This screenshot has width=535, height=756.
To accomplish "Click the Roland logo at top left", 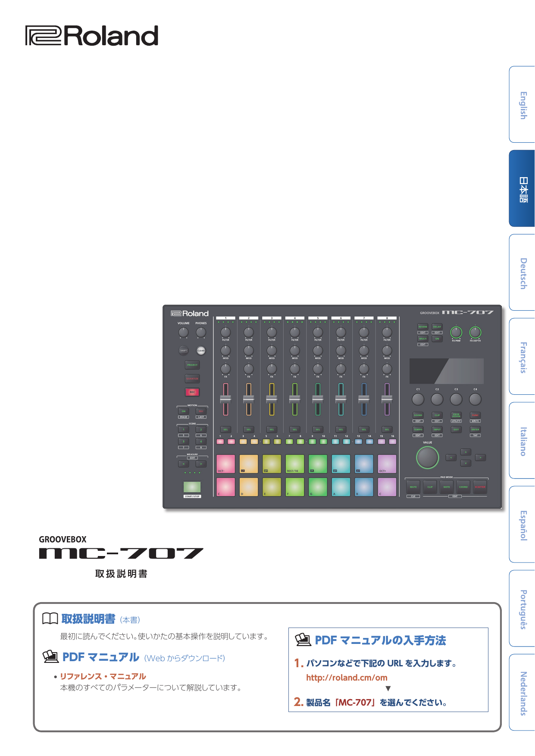I will pos(92,36).
